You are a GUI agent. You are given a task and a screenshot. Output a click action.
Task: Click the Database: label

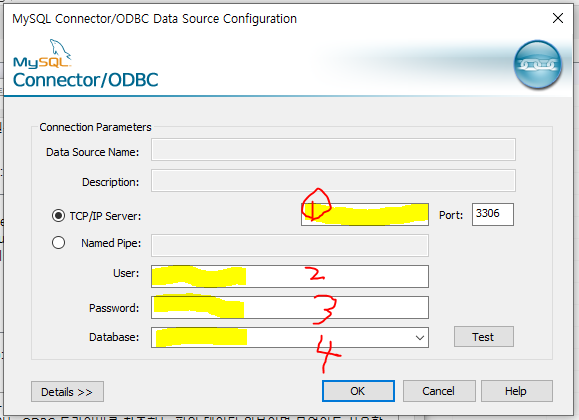coord(114,337)
